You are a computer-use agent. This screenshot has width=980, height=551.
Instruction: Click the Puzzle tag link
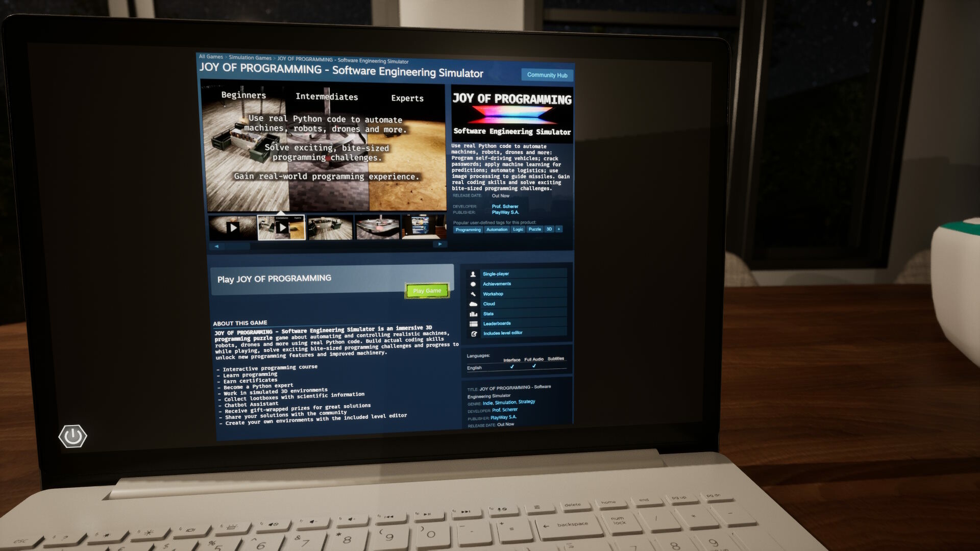[534, 229]
